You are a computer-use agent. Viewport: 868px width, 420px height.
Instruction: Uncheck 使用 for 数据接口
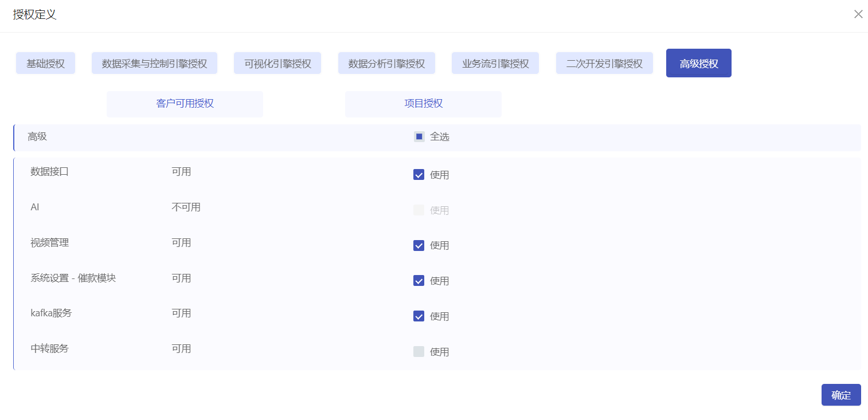(x=419, y=175)
